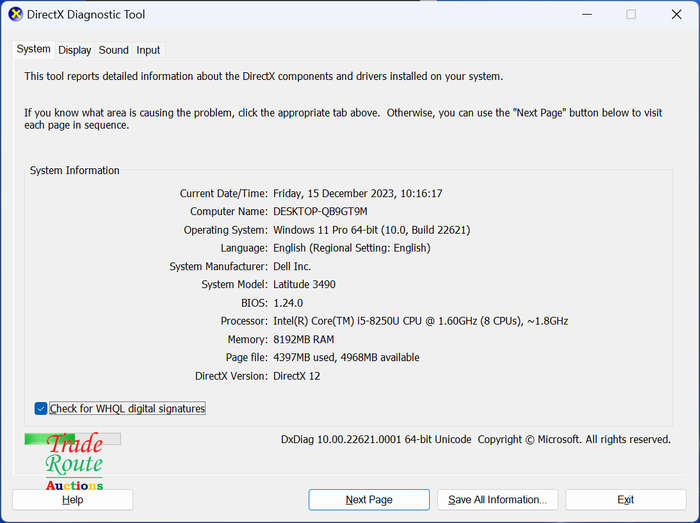Image resolution: width=700 pixels, height=523 pixels.
Task: Click the Computer Name value DESKTOP-QB9GT9M
Action: pos(320,212)
